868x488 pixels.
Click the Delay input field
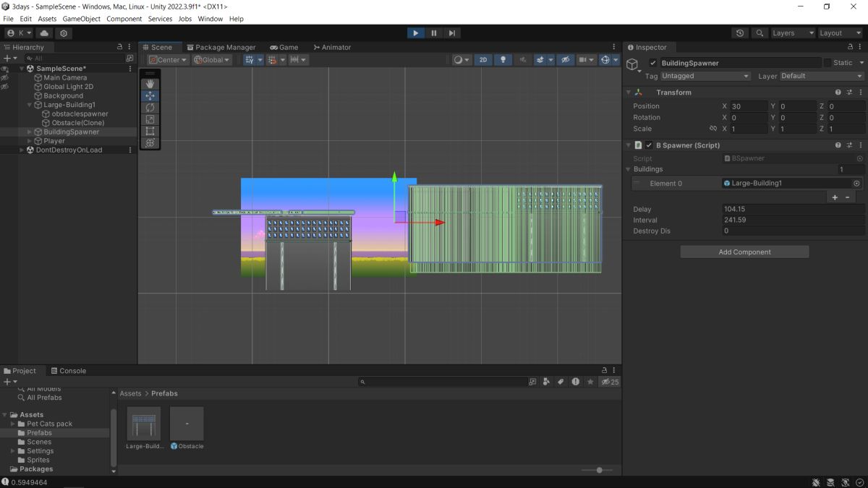pos(793,209)
